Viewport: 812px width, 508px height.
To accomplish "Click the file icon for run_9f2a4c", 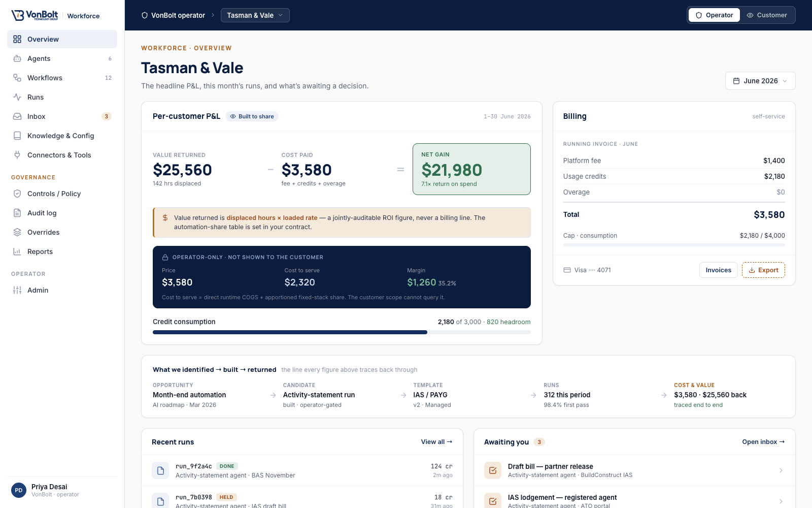I will click(160, 470).
